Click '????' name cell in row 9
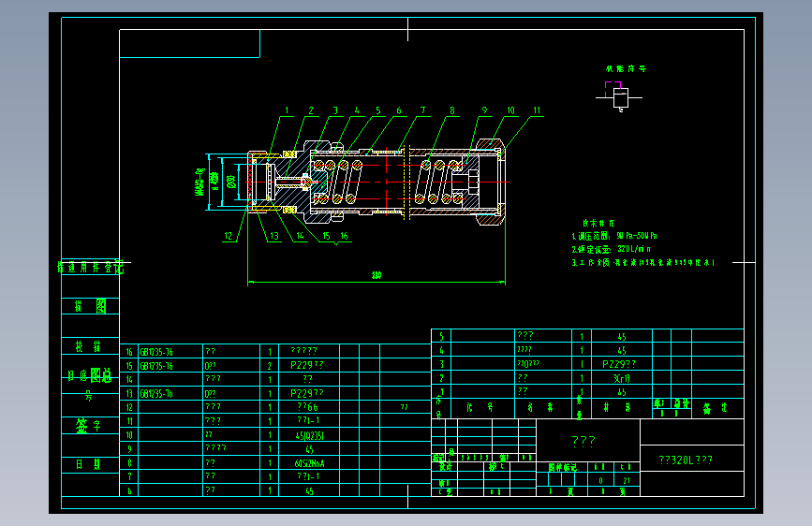Image resolution: width=812 pixels, height=526 pixels. (x=215, y=447)
